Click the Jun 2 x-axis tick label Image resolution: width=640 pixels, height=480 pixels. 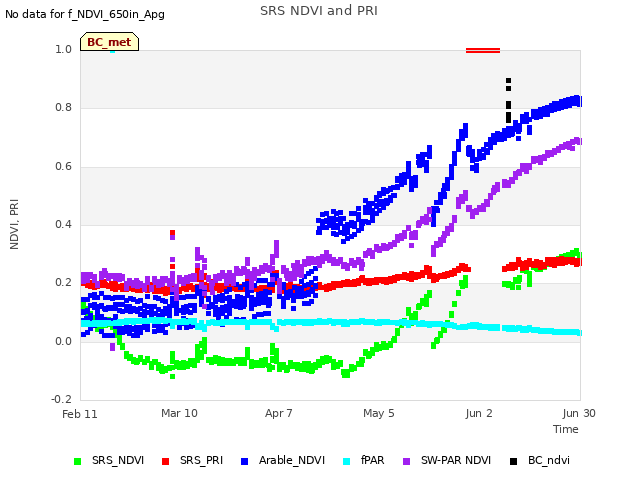pos(479,413)
